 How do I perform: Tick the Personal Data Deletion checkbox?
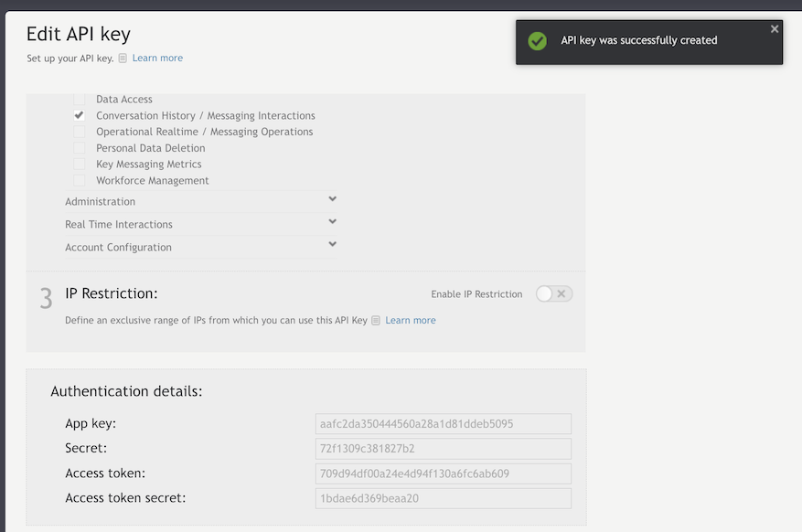(80, 148)
